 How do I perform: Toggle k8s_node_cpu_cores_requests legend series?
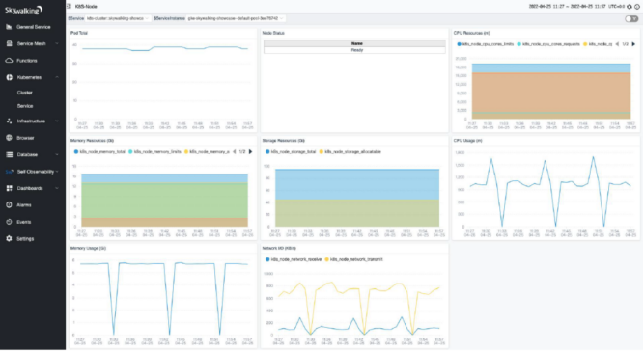(x=548, y=44)
